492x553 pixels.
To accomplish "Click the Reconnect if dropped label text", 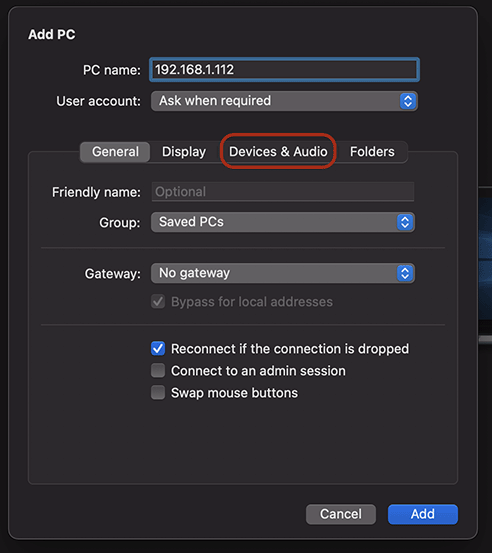I will (290, 349).
